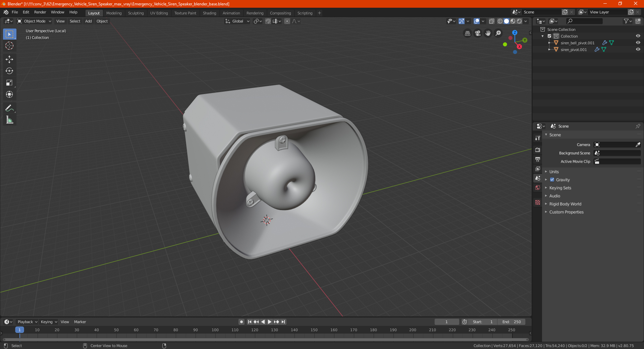Image resolution: width=644 pixels, height=349 pixels.
Task: Click the Camera eyedropper icon
Action: [x=638, y=145]
